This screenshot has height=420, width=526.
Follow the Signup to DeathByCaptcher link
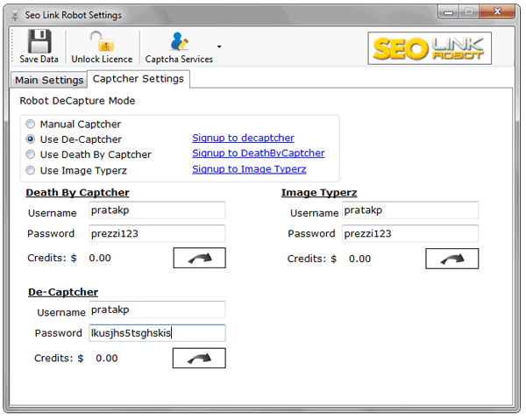(258, 153)
